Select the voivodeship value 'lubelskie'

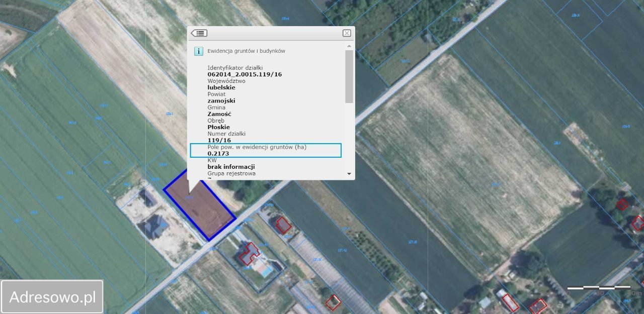point(221,87)
